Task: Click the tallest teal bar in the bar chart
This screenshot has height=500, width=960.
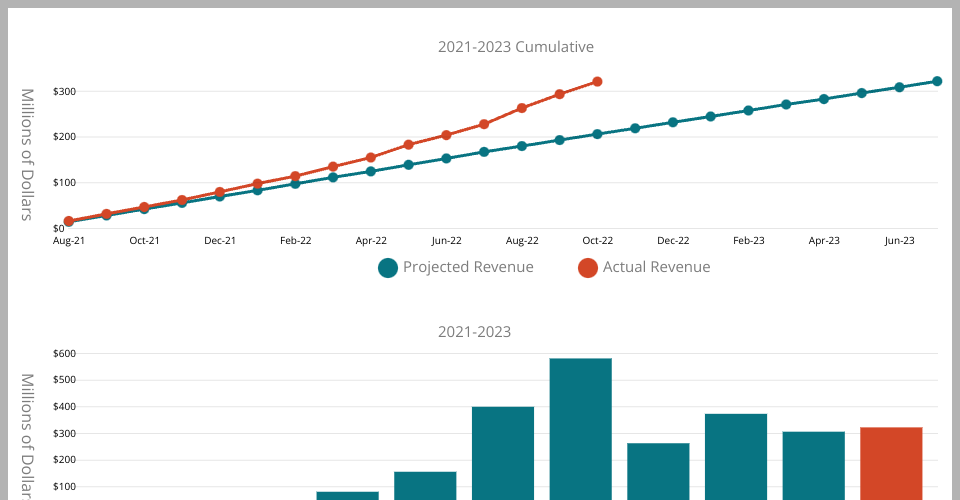Action: pyautogui.click(x=580, y=430)
